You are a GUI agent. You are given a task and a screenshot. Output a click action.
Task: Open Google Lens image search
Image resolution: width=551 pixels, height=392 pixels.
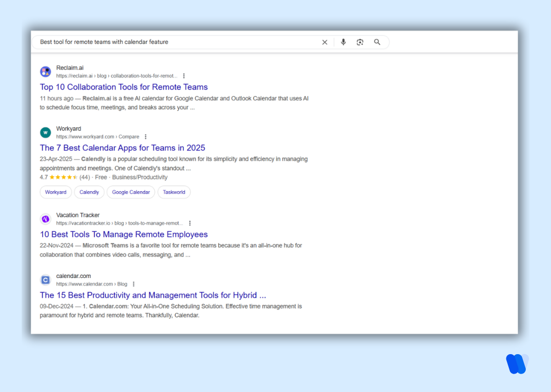pos(360,42)
